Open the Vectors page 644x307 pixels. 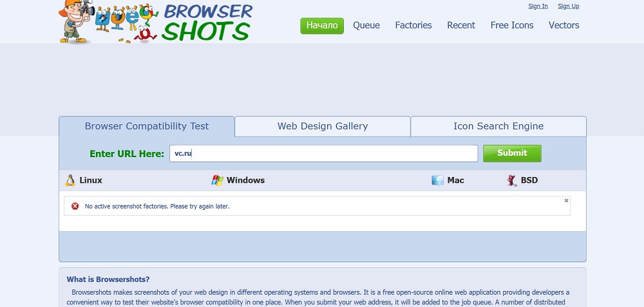tap(564, 26)
